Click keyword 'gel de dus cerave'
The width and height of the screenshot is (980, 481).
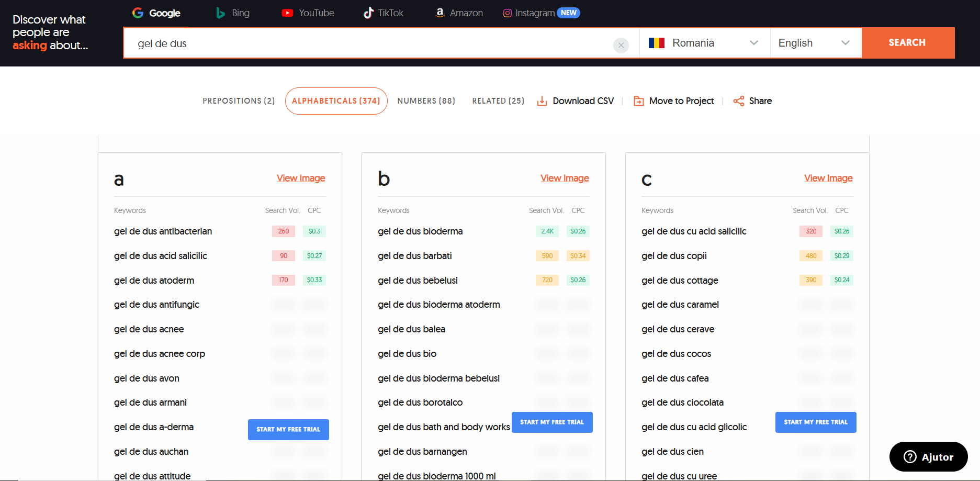pos(678,329)
